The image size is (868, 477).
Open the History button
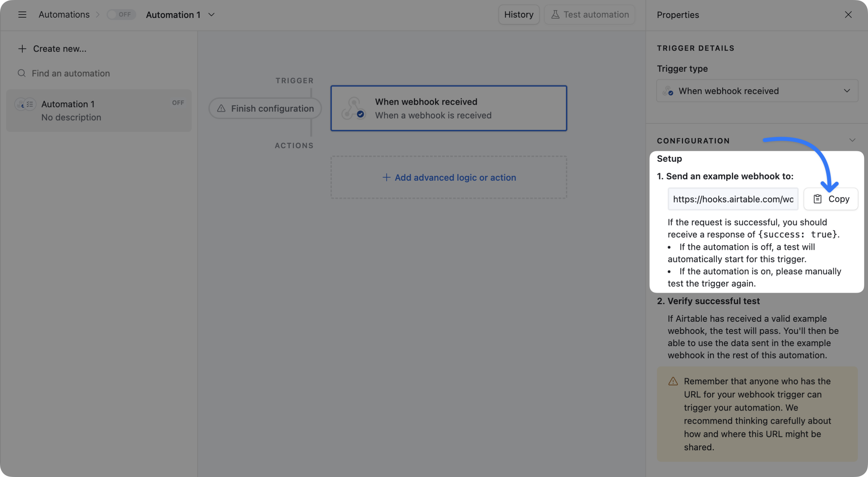(x=518, y=15)
